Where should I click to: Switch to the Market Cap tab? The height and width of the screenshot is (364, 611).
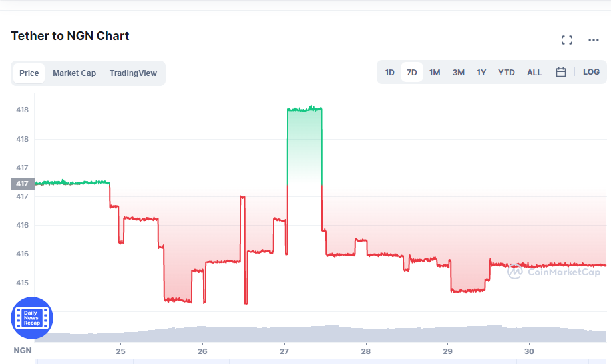click(x=74, y=73)
